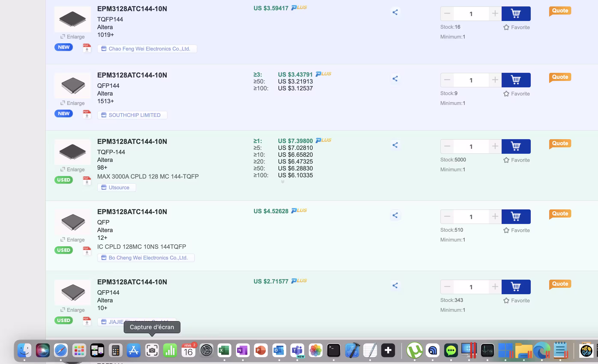Download the PDF datasheet for Bo Cheng Wei listing
The width and height of the screenshot is (598, 364).
(87, 251)
